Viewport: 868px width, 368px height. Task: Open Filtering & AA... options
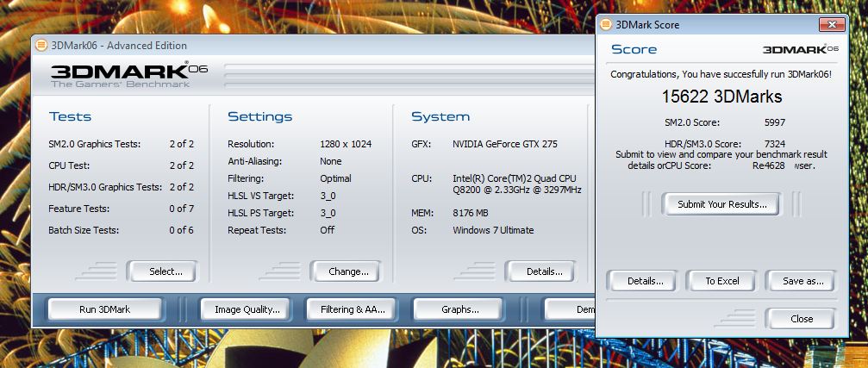point(350,309)
